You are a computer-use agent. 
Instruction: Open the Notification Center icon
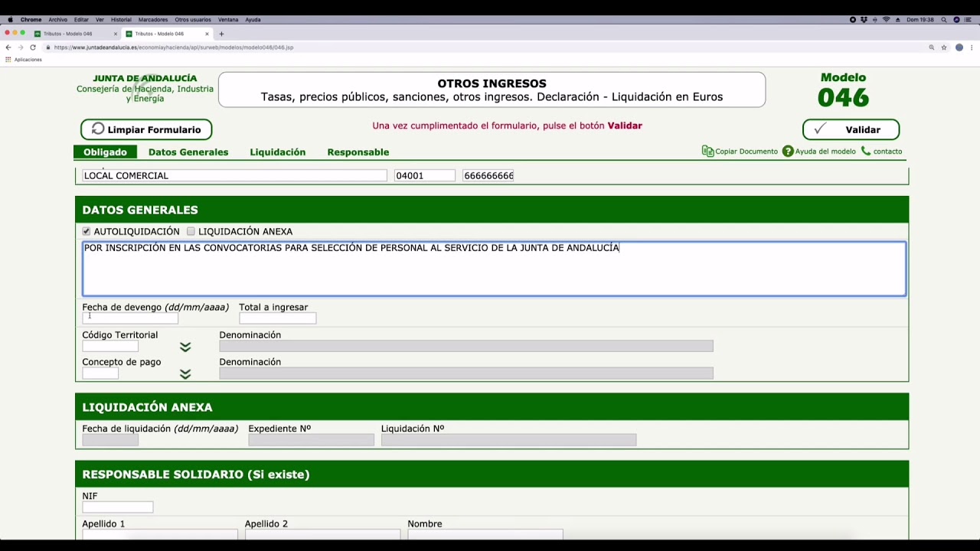969,20
